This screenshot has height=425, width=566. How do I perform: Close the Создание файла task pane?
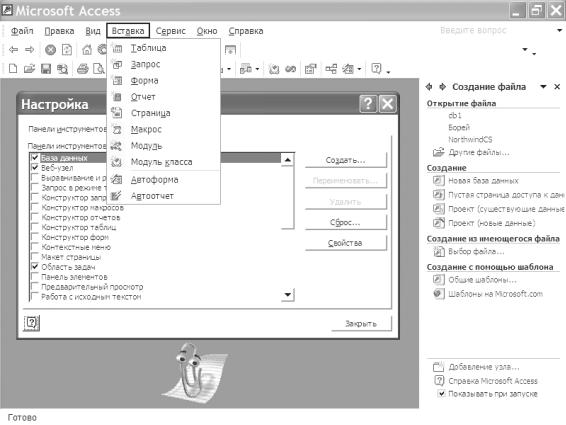[x=557, y=87]
